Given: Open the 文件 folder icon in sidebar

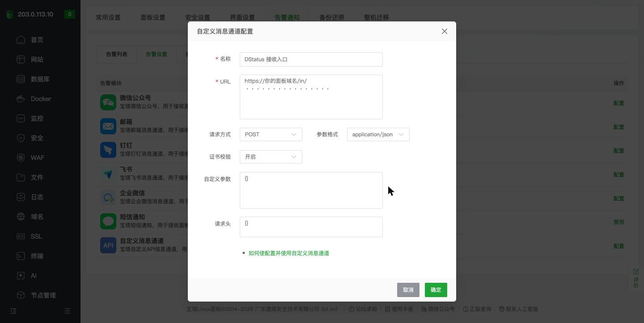Looking at the screenshot, I should click(21, 177).
